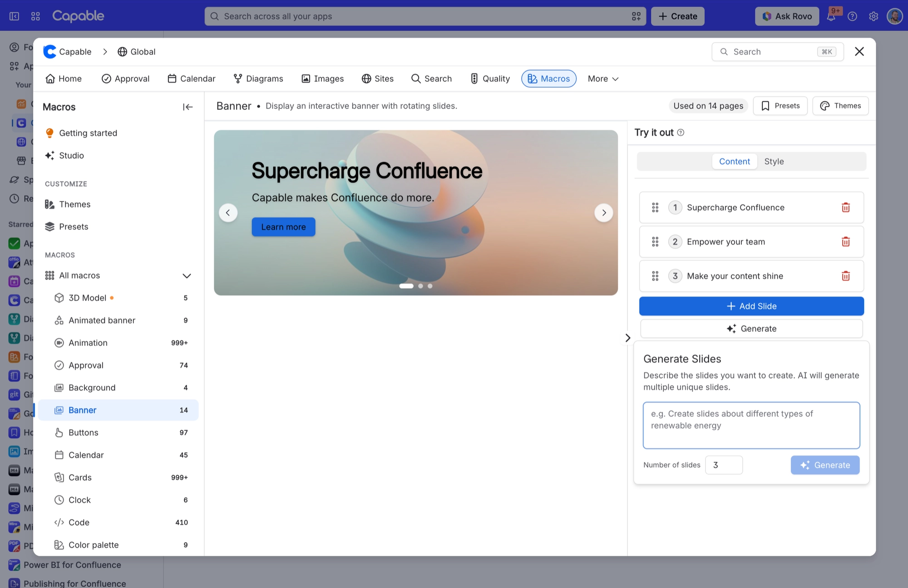Click Learn more on the banner

283,227
